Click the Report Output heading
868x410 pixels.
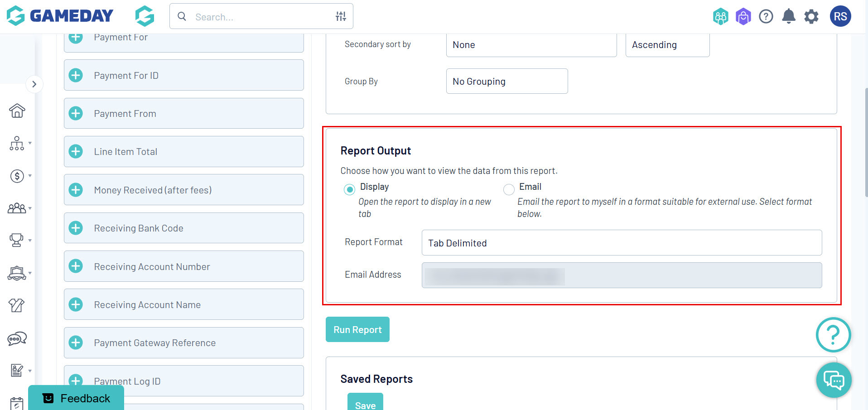click(376, 151)
